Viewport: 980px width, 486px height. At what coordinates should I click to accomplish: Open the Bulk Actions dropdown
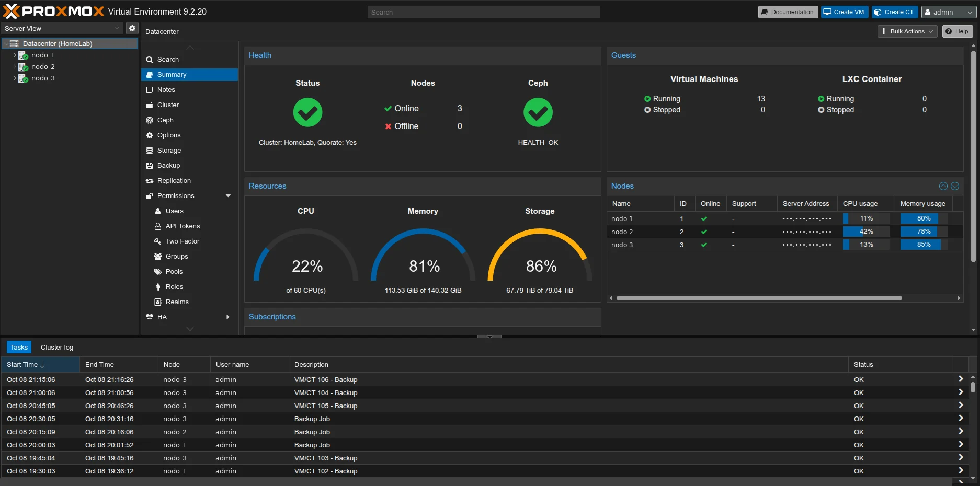click(908, 31)
